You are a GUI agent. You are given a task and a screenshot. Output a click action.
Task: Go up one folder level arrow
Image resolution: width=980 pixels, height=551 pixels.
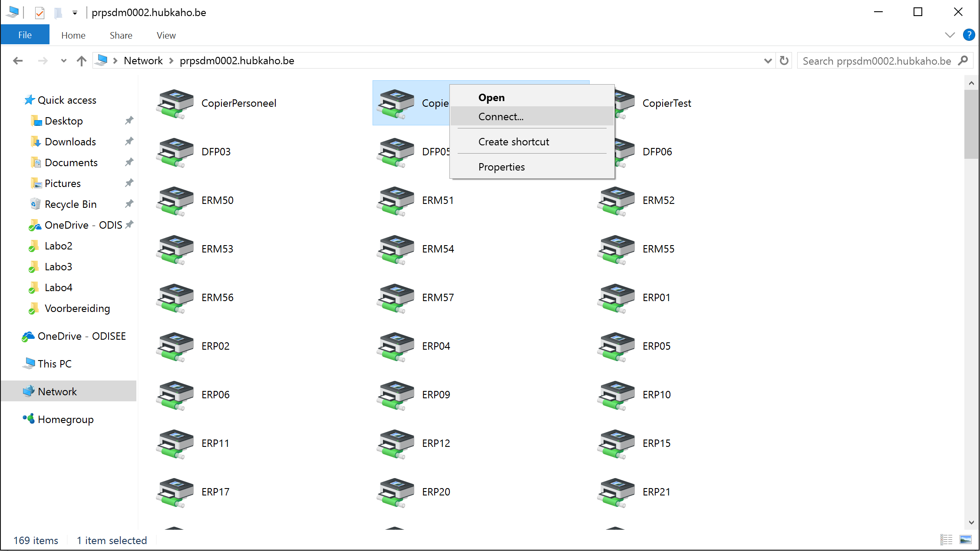coord(81,61)
